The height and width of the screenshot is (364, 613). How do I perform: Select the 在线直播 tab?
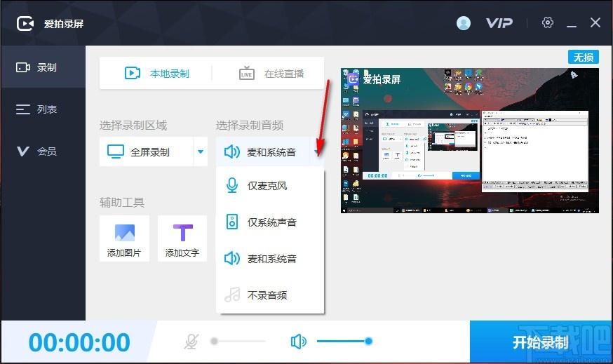pos(271,74)
